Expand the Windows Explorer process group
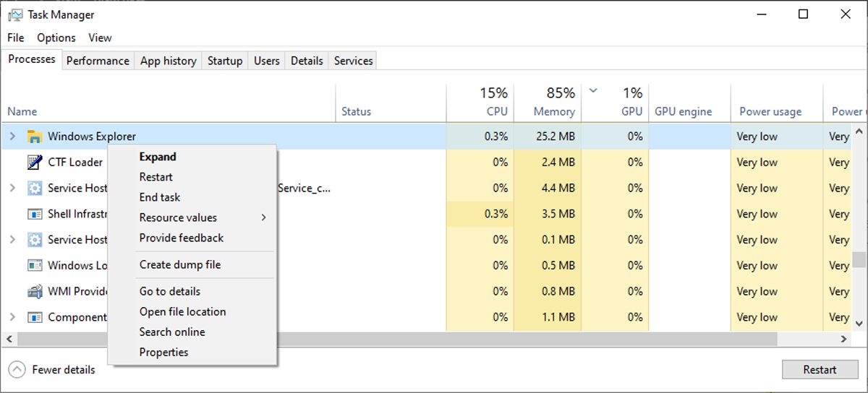 coord(12,137)
